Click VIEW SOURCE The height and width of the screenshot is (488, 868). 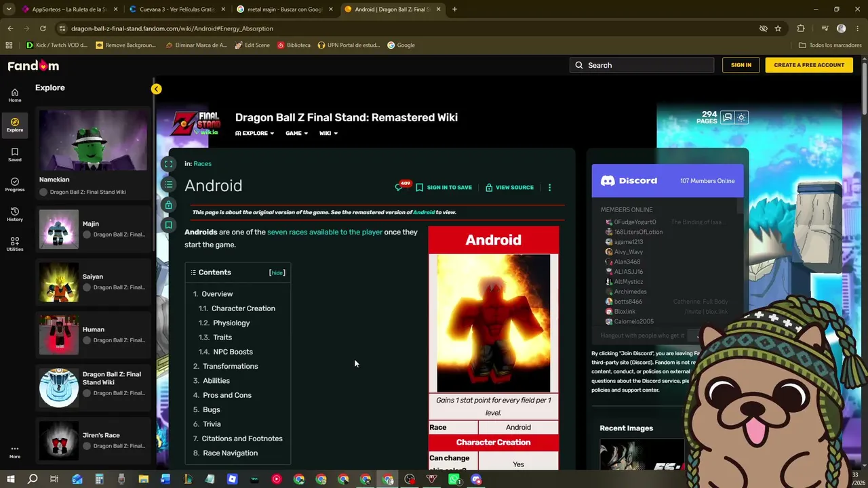[509, 187]
